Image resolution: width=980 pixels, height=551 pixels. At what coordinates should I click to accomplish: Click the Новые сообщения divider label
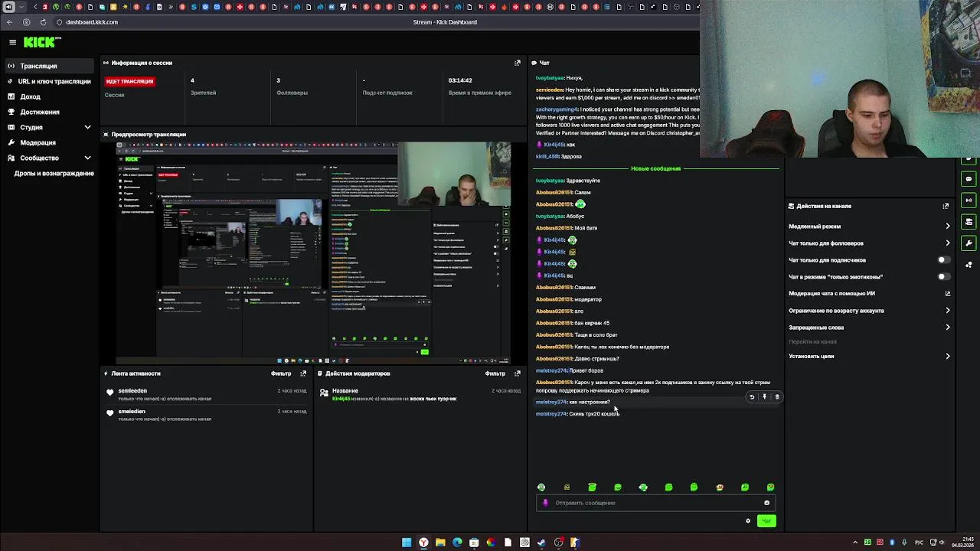click(655, 168)
